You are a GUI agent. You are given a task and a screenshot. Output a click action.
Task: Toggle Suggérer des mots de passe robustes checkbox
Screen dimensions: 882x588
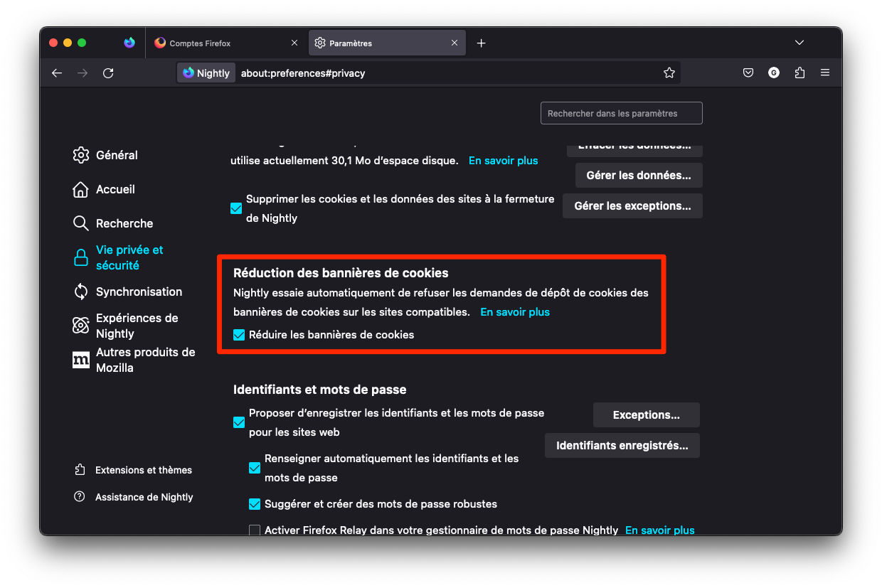coord(255,504)
